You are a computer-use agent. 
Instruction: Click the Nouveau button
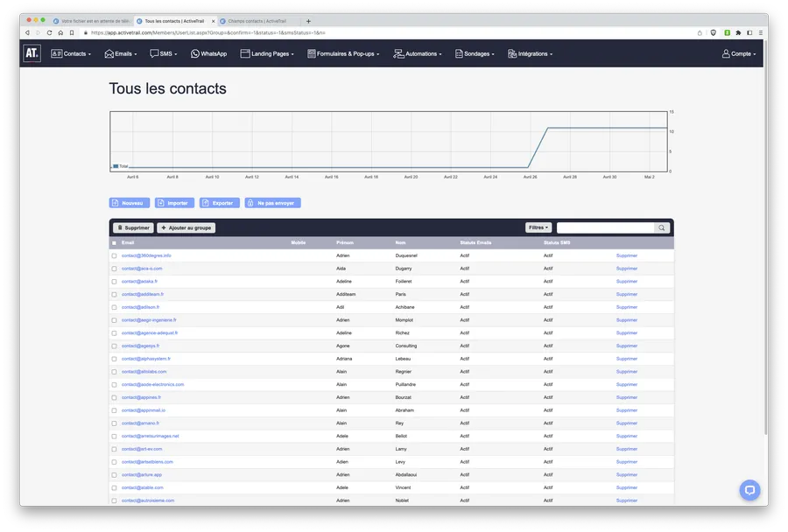coord(130,203)
